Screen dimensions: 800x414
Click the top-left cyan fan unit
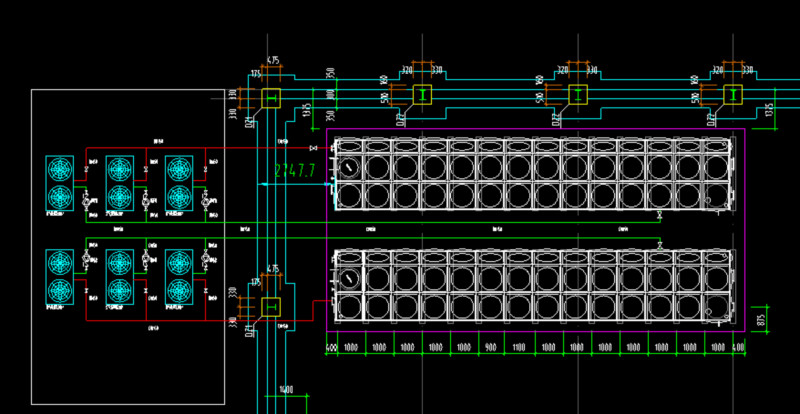[60, 182]
